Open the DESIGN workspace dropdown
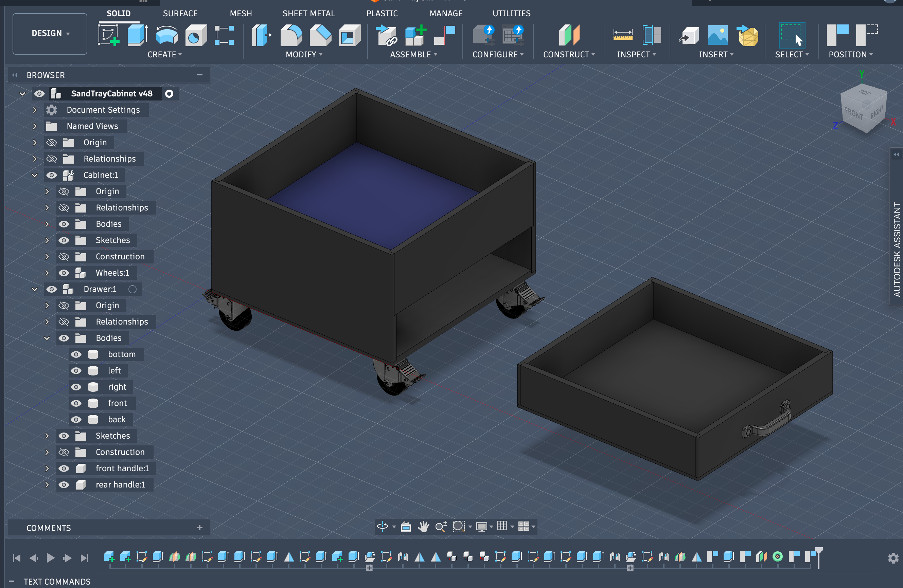Screen dimensions: 903x588 click(x=50, y=33)
